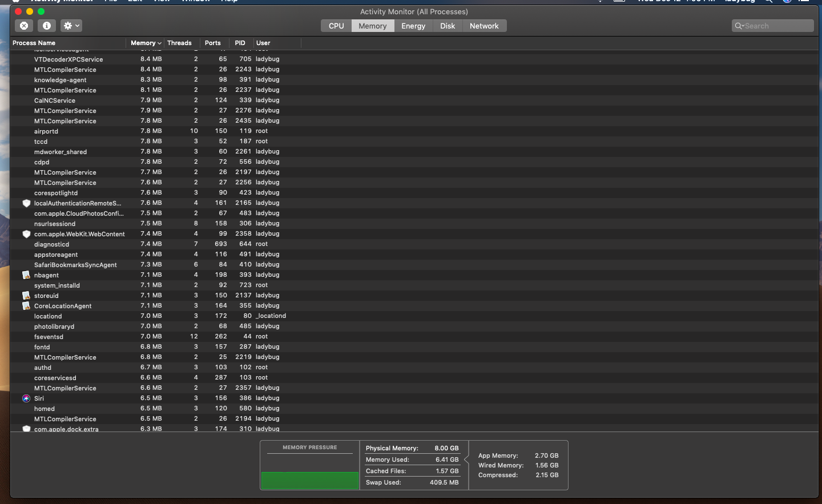Click the Siri process icon
Screen dimensions: 822x504
click(x=26, y=398)
